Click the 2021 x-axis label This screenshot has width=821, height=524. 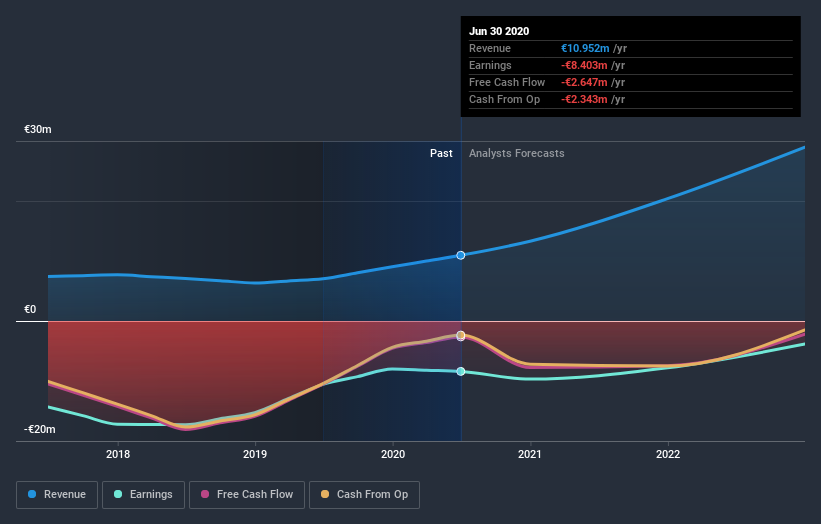[x=530, y=454]
